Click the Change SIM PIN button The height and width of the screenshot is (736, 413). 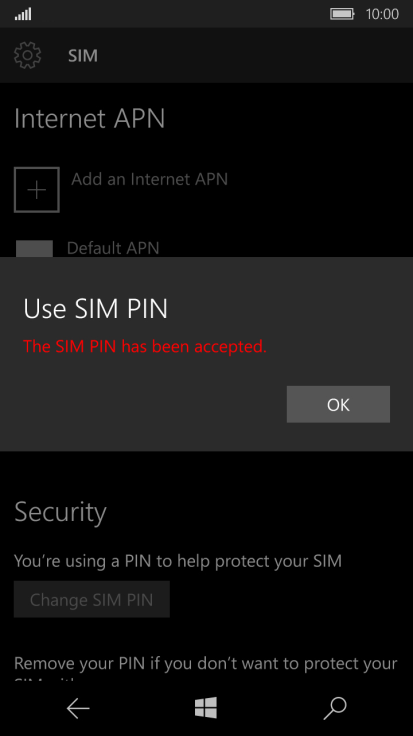[92, 599]
